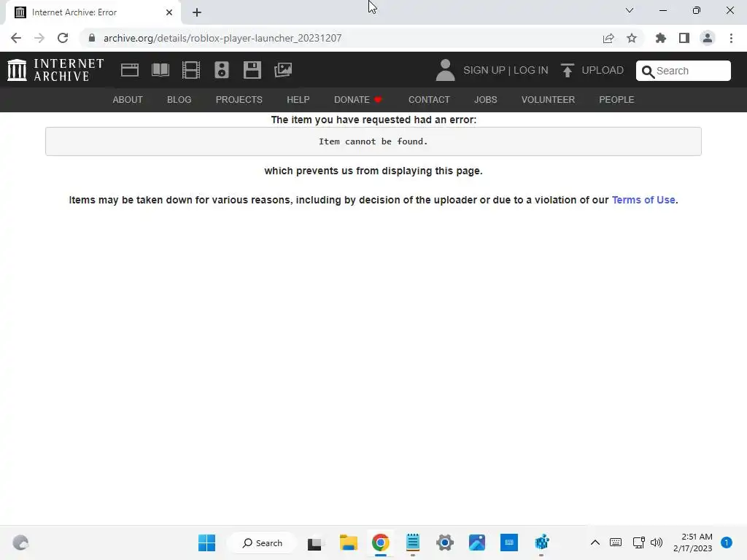Reload the current page
The height and width of the screenshot is (560, 747).
[63, 38]
